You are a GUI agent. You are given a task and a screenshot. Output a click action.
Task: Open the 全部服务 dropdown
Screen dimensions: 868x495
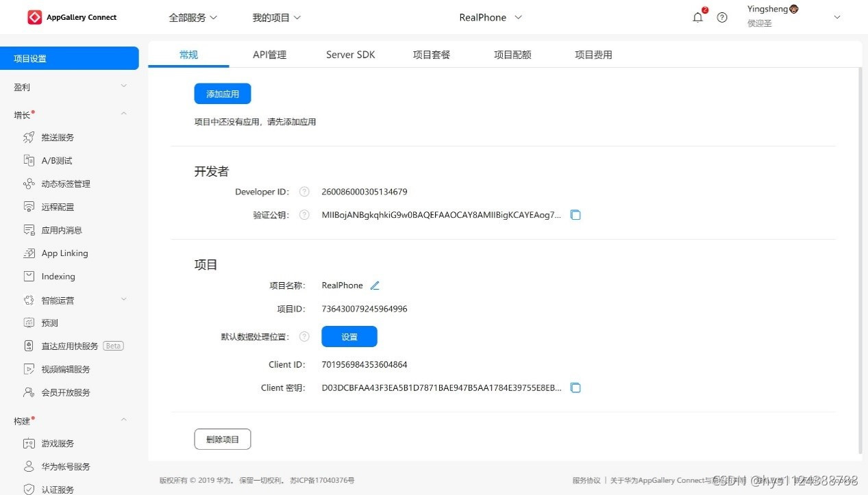tap(193, 18)
